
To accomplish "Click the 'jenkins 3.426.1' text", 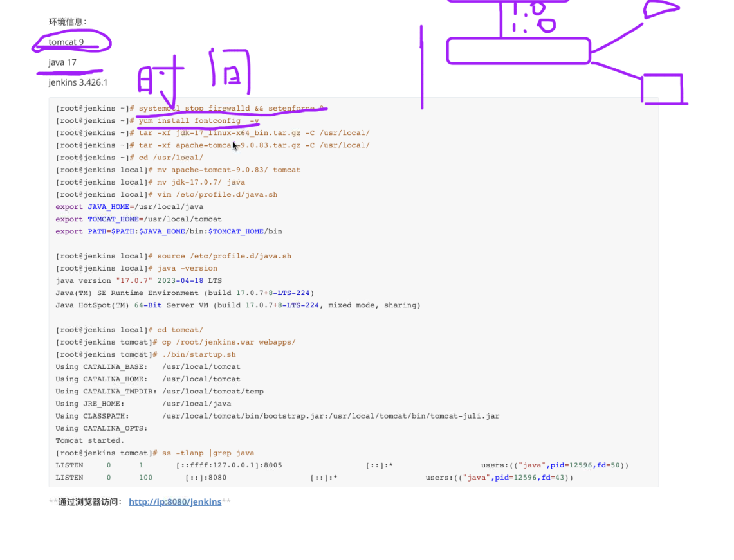I will click(x=78, y=82).
